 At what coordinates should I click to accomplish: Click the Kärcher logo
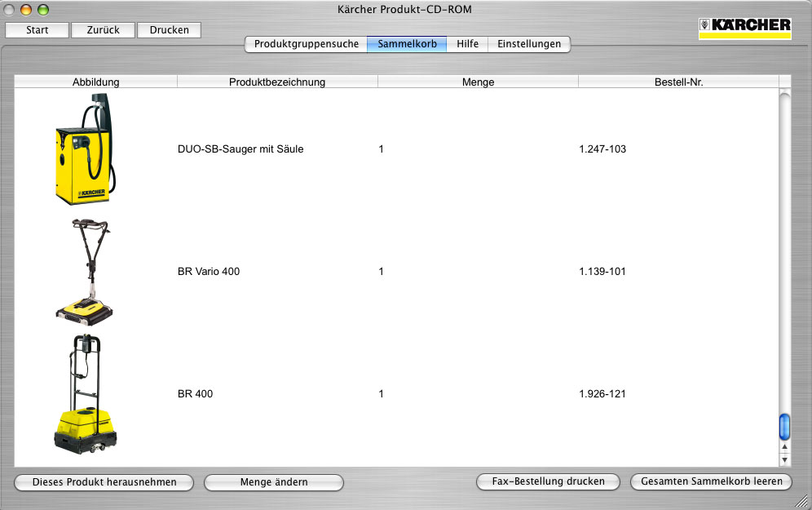click(x=745, y=28)
